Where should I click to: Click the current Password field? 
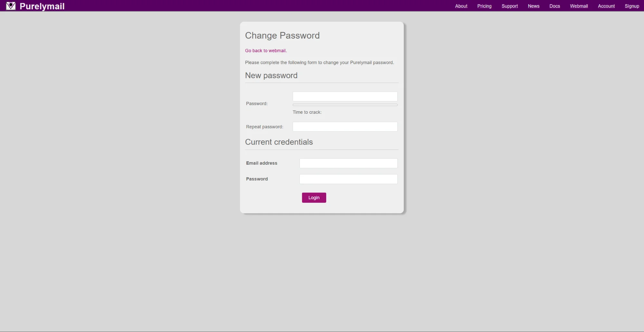pyautogui.click(x=348, y=179)
